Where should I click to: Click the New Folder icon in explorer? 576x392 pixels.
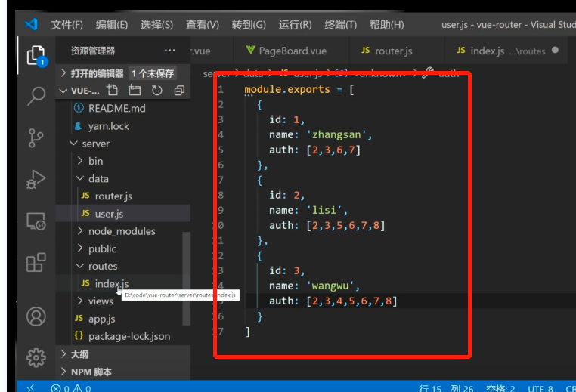click(135, 91)
